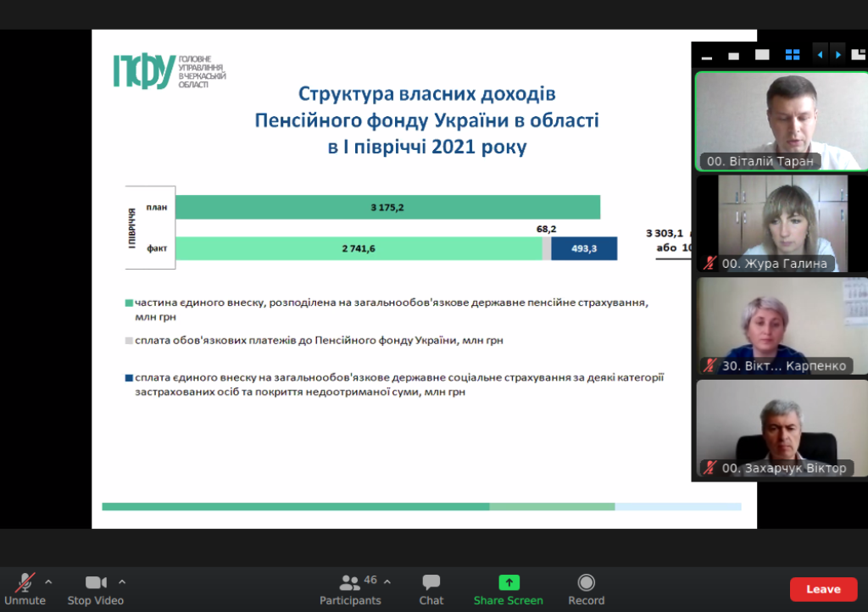The image size is (868, 612).
Task: Open audio options chevron beside Unmute
Action: (x=48, y=582)
